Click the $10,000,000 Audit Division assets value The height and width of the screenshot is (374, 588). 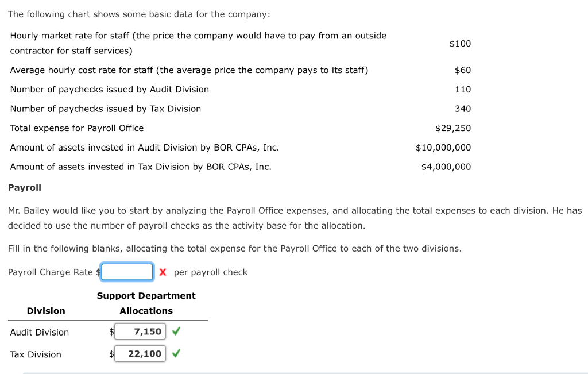(443, 148)
